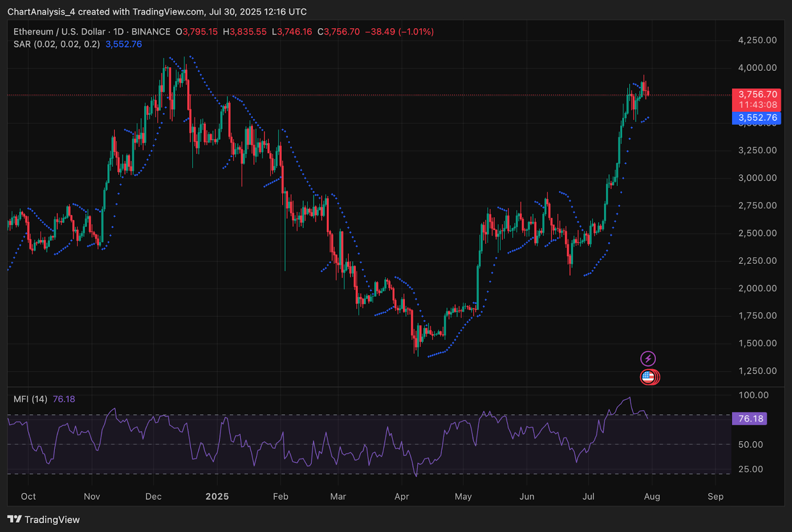Click the blue SAR value label 3,552.76
The width and height of the screenshot is (792, 532).
coord(757,118)
